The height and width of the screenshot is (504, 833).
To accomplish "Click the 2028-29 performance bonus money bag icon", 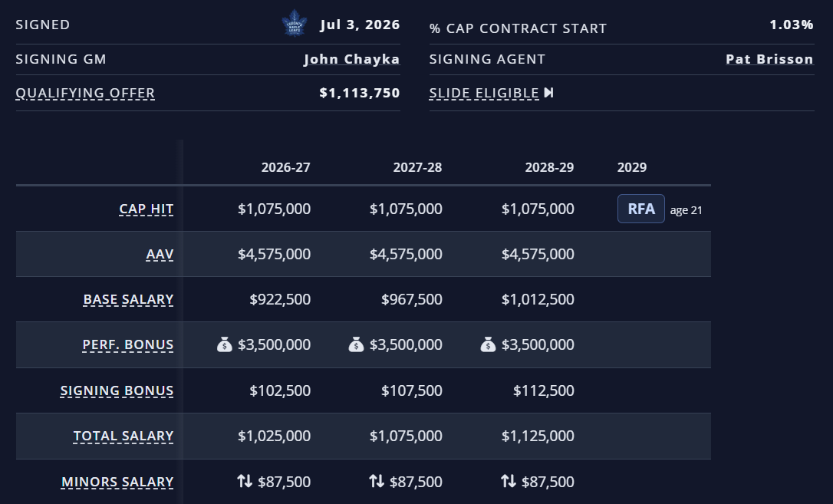I will [488, 344].
